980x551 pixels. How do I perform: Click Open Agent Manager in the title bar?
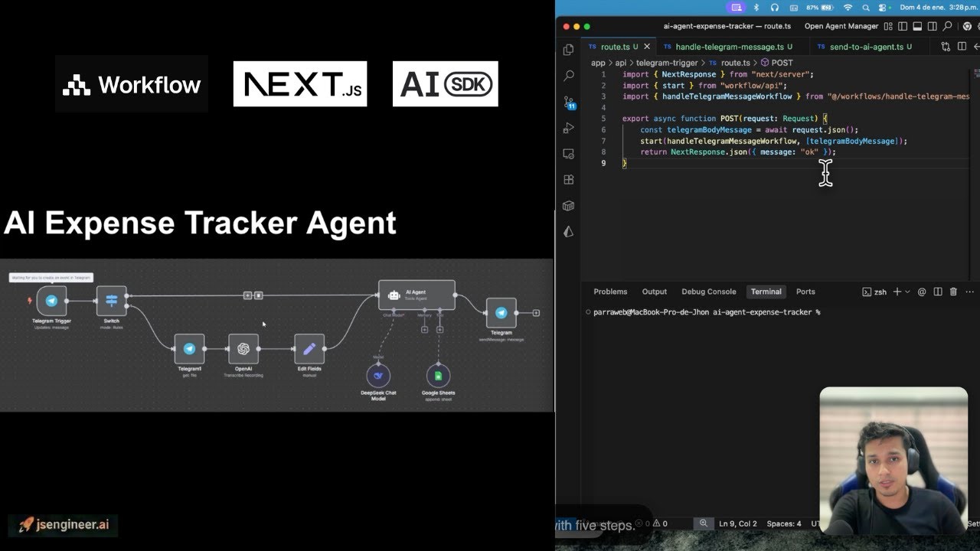841,26
